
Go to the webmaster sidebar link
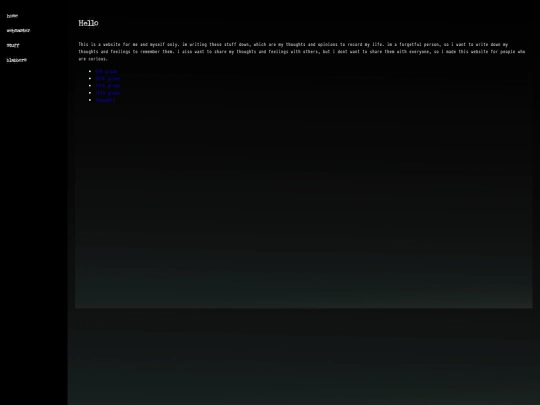(x=18, y=31)
